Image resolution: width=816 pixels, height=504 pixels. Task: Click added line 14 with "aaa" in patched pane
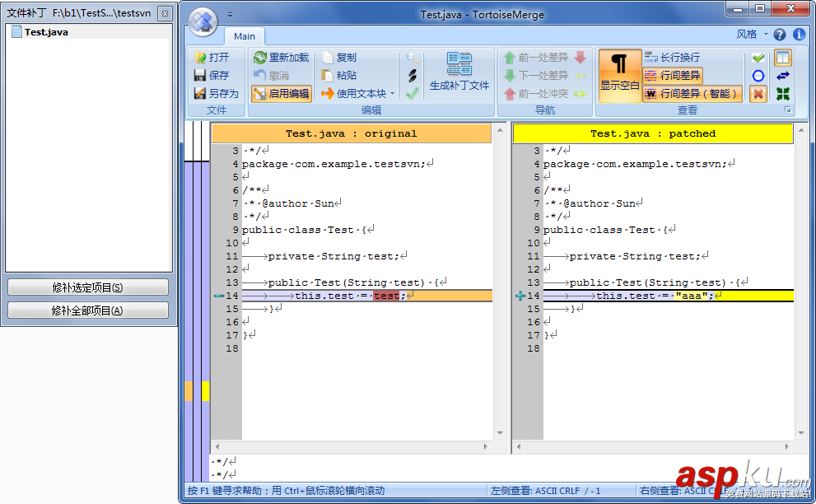669,296
